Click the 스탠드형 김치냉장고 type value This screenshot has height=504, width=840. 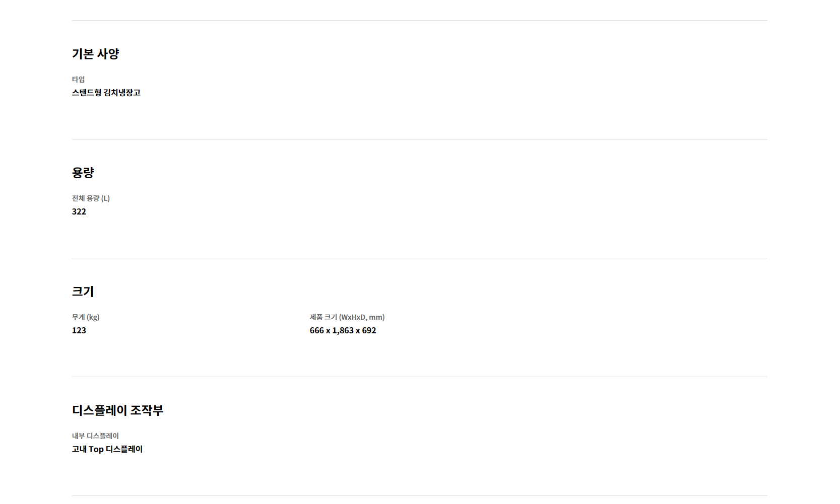[x=106, y=93]
